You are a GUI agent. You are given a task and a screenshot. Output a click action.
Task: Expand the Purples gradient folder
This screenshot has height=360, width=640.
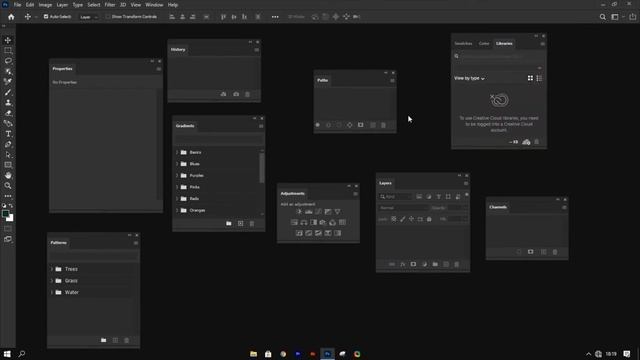[177, 176]
